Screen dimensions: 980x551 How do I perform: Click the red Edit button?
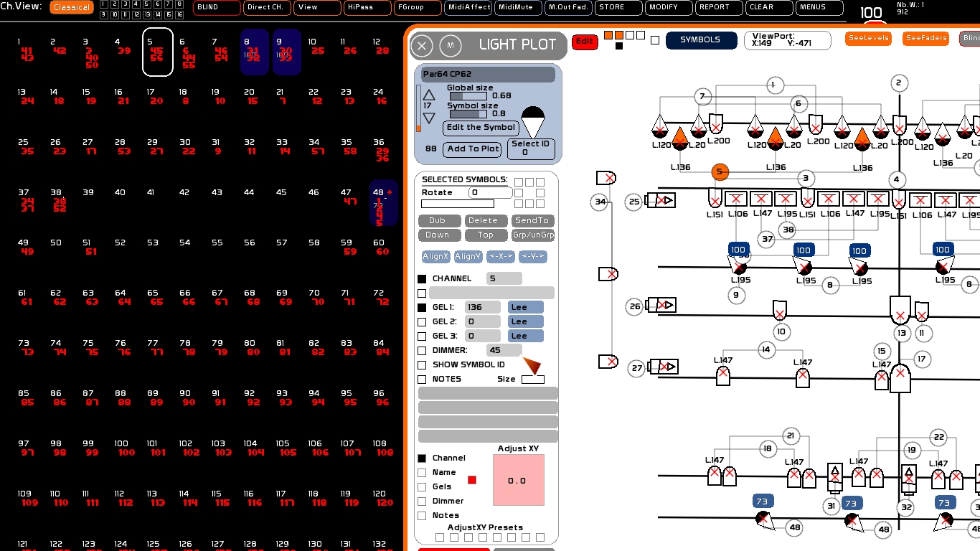[585, 42]
